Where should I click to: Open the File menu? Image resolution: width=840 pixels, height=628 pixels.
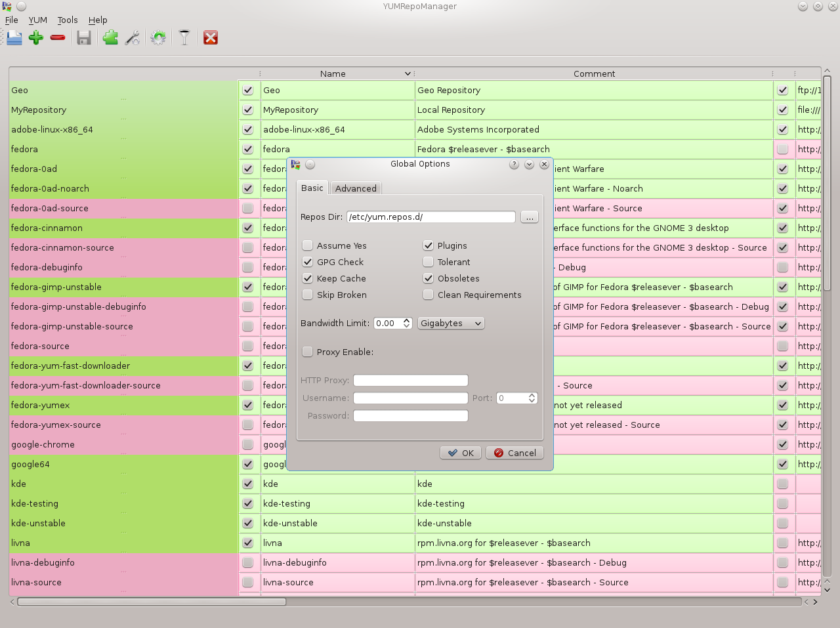point(12,20)
